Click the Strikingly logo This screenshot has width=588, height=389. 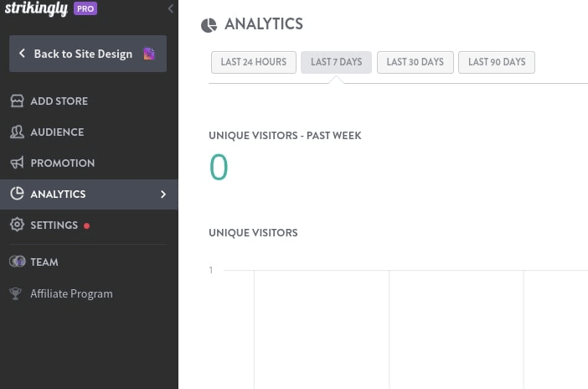click(x=36, y=8)
